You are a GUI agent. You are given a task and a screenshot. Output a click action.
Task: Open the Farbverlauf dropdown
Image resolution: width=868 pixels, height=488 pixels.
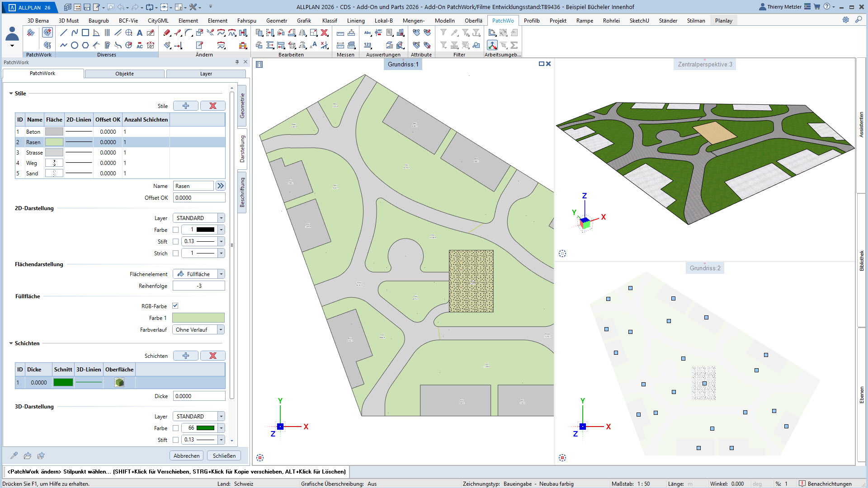click(x=221, y=329)
